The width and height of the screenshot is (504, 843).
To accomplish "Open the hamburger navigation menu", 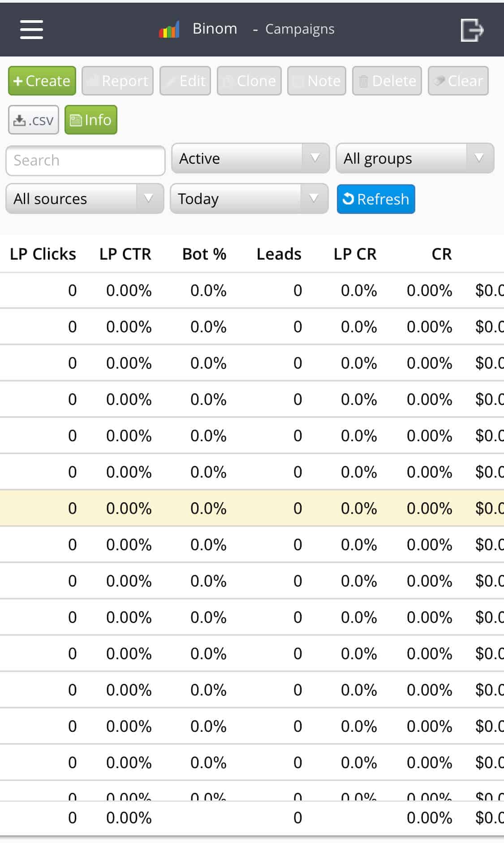I will click(31, 30).
